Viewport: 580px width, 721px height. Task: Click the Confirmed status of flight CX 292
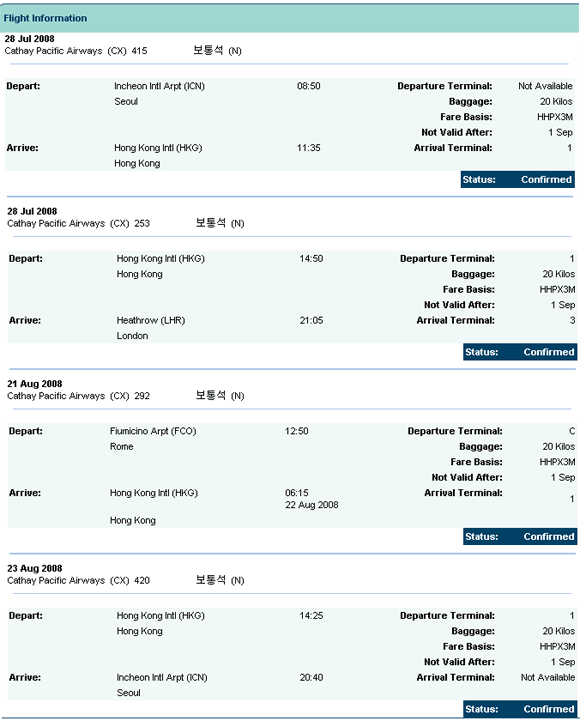pos(549,537)
